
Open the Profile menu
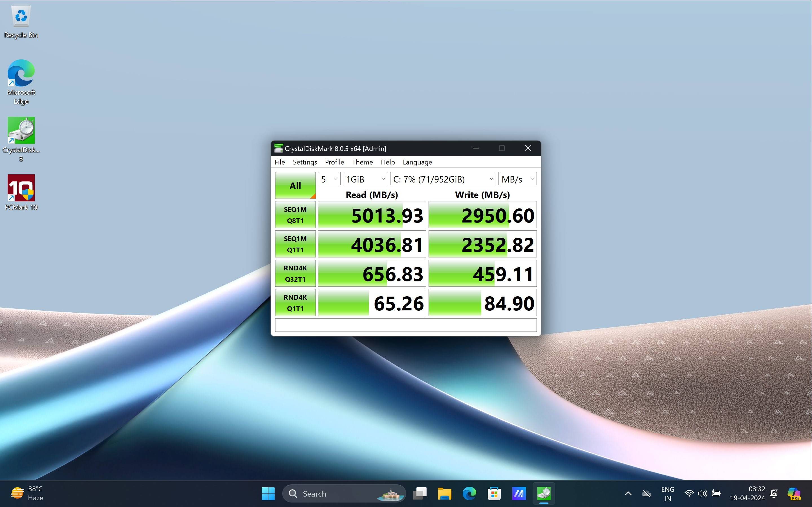coord(334,162)
